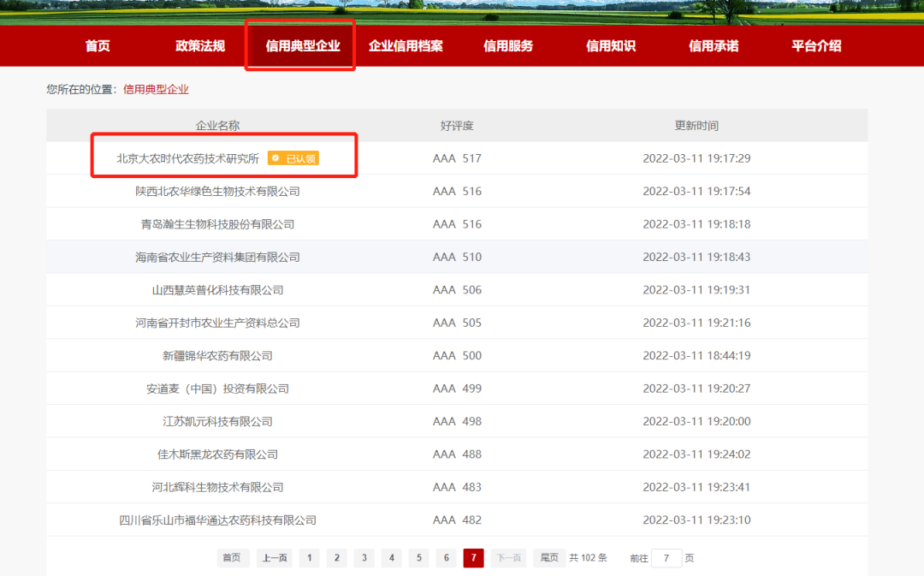Open the 首页 navigation menu item
924x576 pixels.
pyautogui.click(x=98, y=46)
